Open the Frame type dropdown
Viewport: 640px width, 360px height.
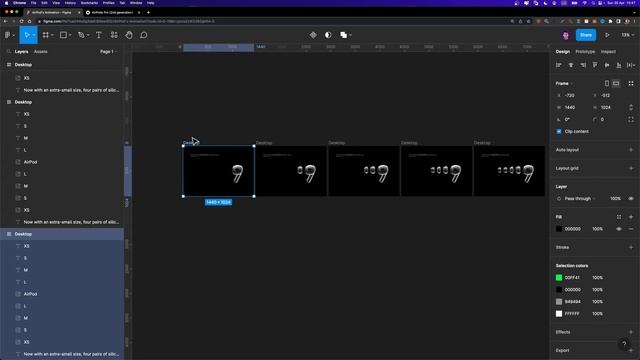(564, 83)
